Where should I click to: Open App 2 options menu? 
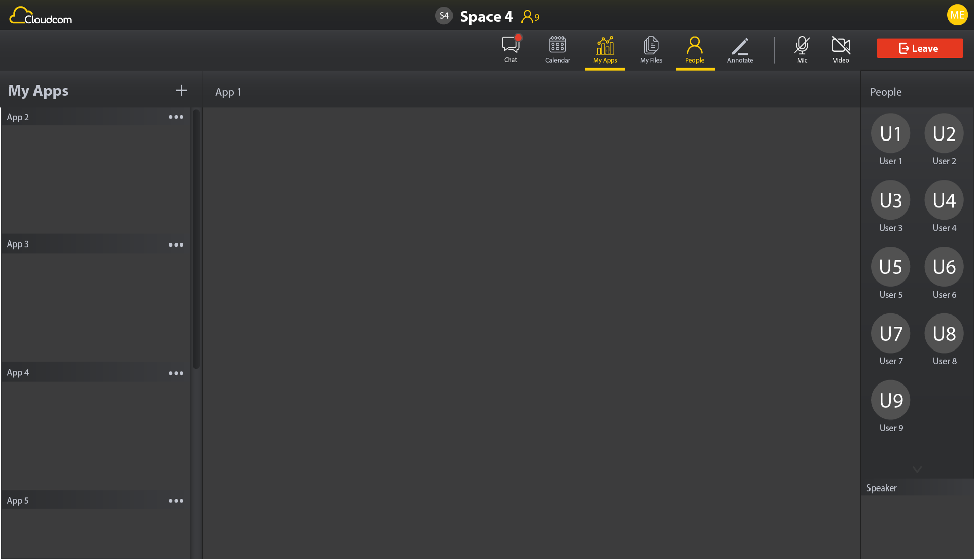(x=176, y=117)
